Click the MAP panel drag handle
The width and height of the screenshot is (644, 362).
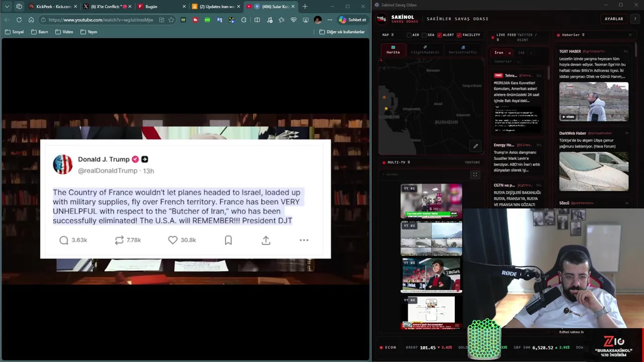392,35
